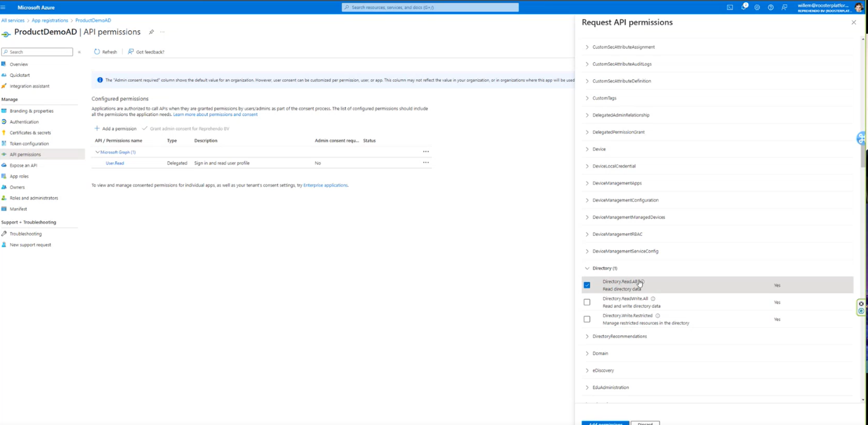Pin the ProductDemoAD page

pyautogui.click(x=151, y=32)
